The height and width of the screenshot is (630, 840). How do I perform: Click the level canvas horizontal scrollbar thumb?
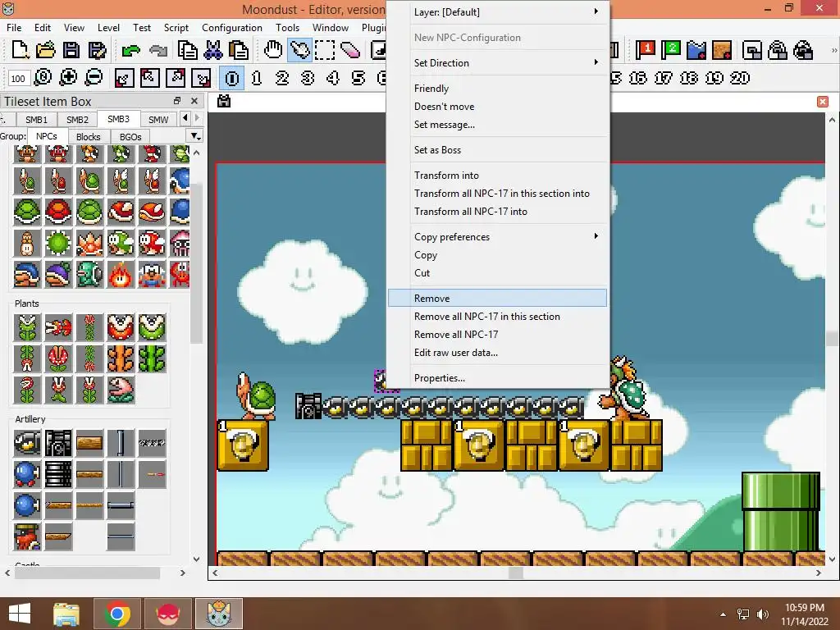tap(516, 573)
